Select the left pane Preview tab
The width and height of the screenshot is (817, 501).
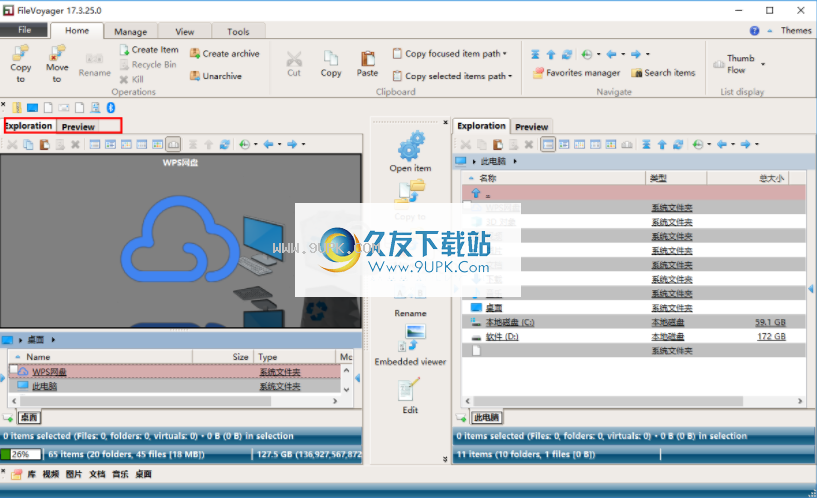click(x=78, y=127)
